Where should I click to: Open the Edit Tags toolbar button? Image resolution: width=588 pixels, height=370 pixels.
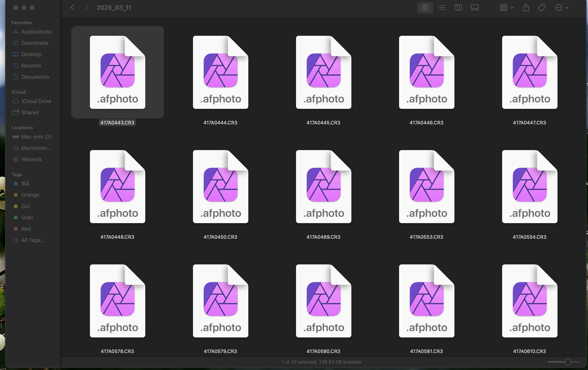click(542, 7)
